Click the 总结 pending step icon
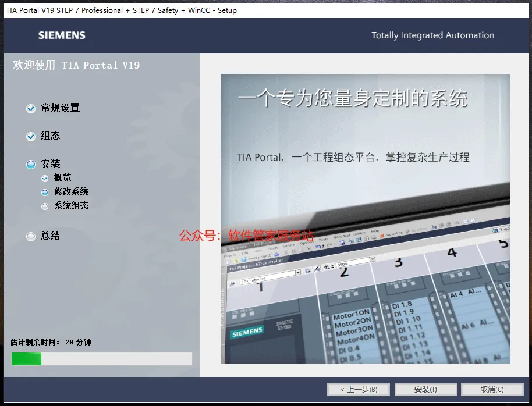The height and width of the screenshot is (406, 532). pyautogui.click(x=31, y=236)
